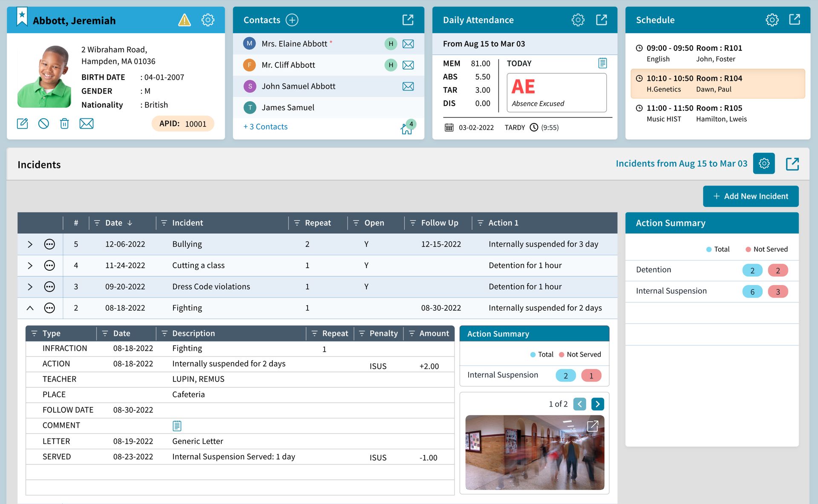Delete student record using the trash icon

[65, 123]
